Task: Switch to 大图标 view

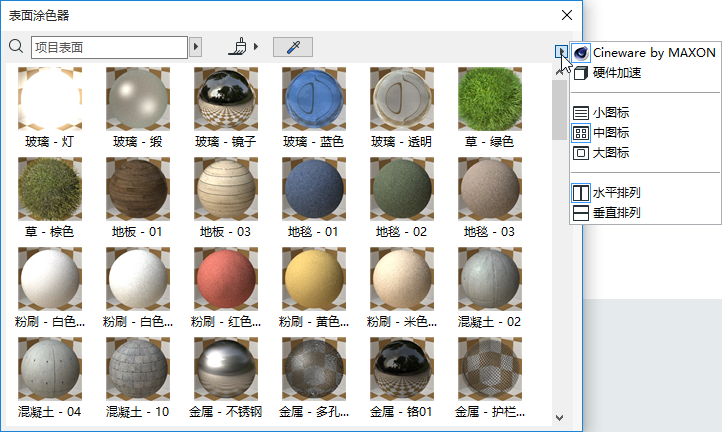Action: click(x=645, y=153)
